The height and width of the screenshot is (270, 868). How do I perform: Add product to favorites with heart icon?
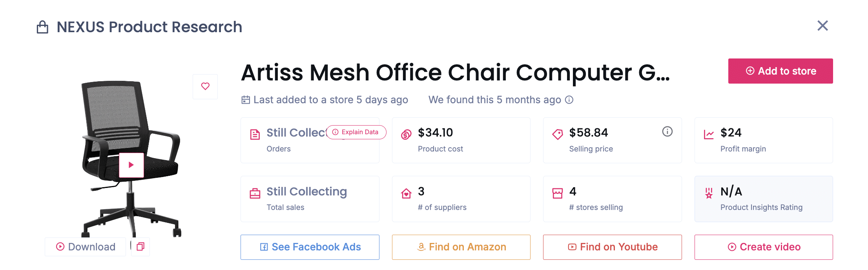205,86
